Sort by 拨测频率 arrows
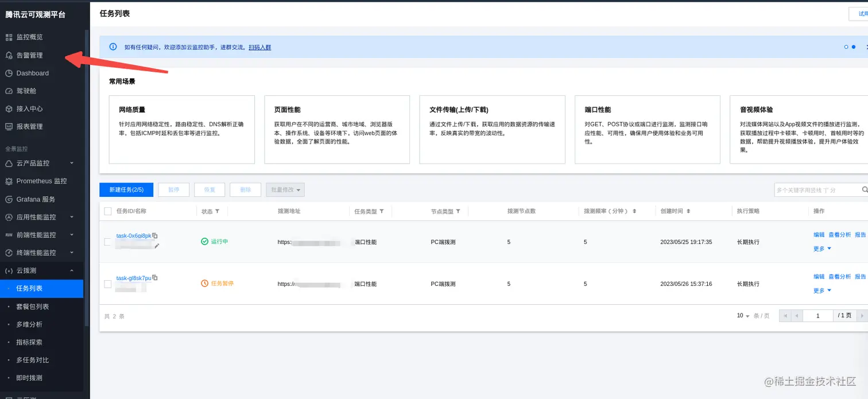 coord(634,211)
